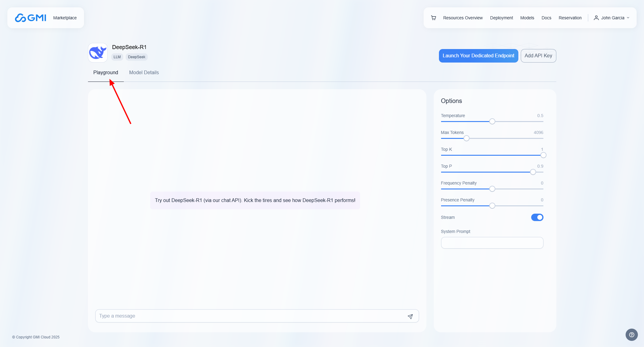The image size is (644, 347).
Task: Toggle the Stream switch off
Action: coord(537,217)
